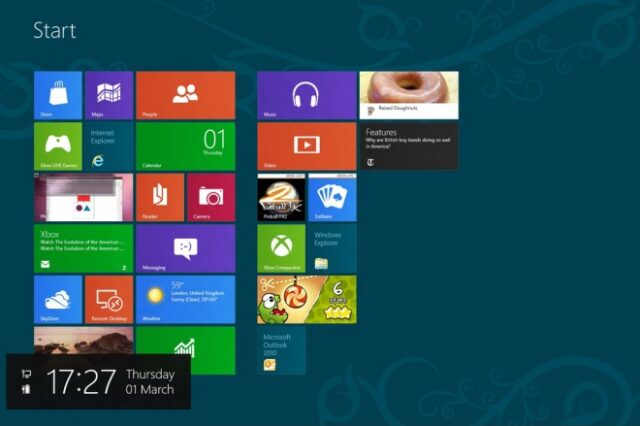The height and width of the screenshot is (426, 640).
Task: Open the Calendar tile showing 01 Thursday
Action: point(185,146)
